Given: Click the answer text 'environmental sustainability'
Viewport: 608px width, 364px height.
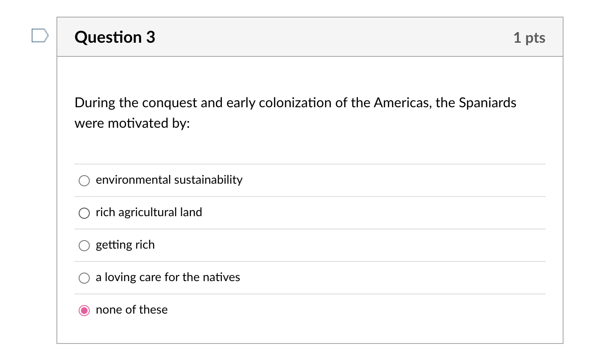Looking at the screenshot, I should [169, 180].
